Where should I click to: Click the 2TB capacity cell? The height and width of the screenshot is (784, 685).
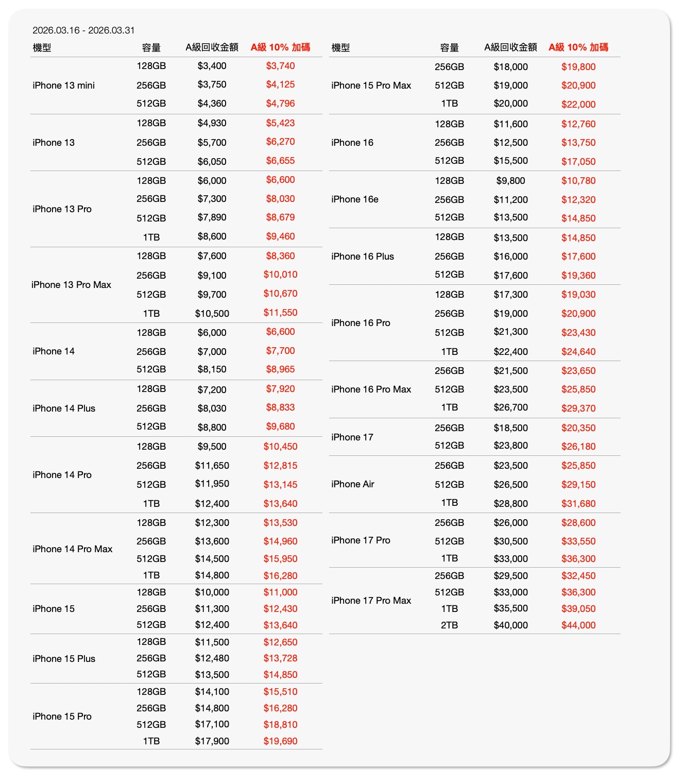point(449,625)
